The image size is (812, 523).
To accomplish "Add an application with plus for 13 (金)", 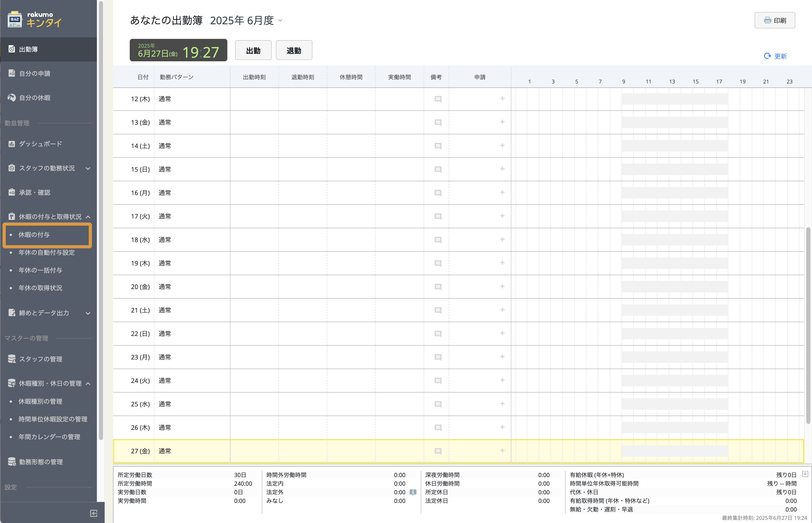I will [502, 122].
